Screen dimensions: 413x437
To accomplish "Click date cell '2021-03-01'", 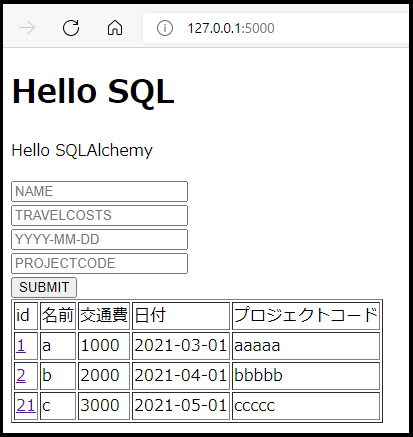I will pos(181,346).
